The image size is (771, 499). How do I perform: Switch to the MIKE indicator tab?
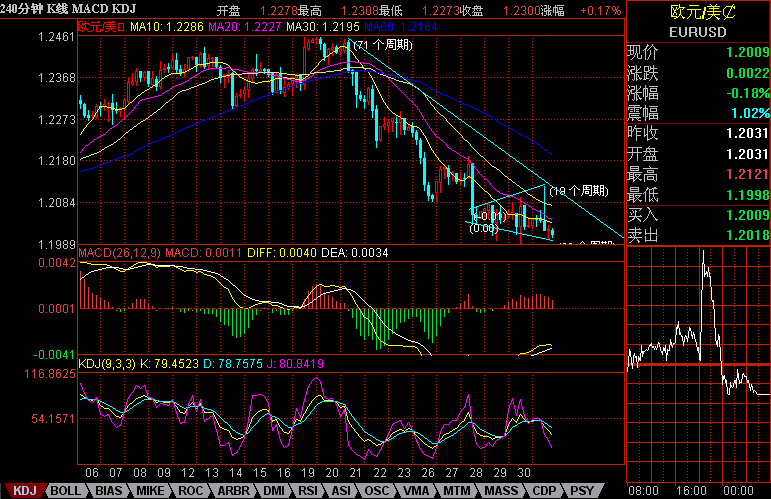(x=150, y=491)
